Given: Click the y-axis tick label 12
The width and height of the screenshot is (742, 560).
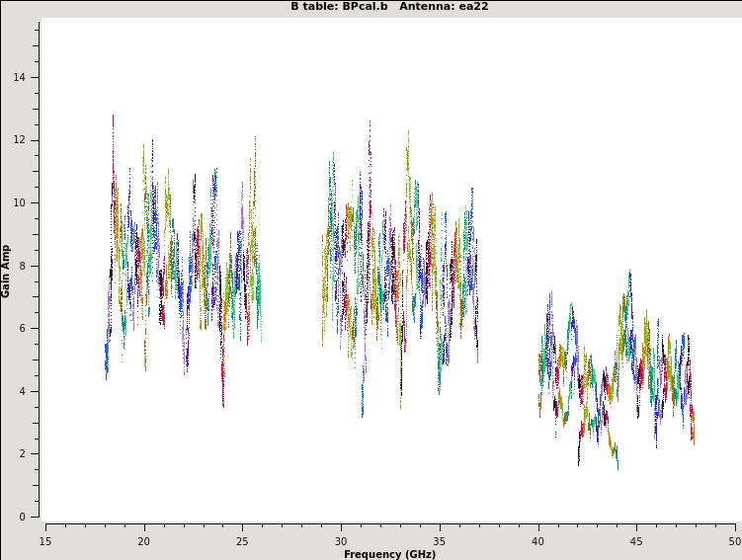Looking at the screenshot, I should point(20,140).
